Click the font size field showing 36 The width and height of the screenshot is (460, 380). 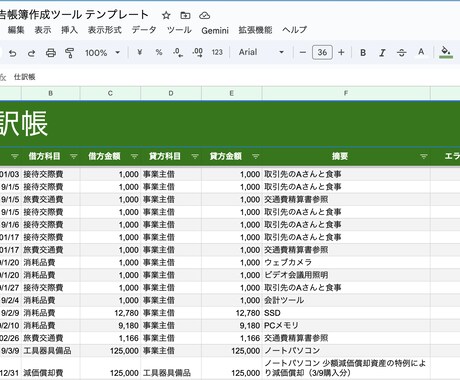point(322,52)
